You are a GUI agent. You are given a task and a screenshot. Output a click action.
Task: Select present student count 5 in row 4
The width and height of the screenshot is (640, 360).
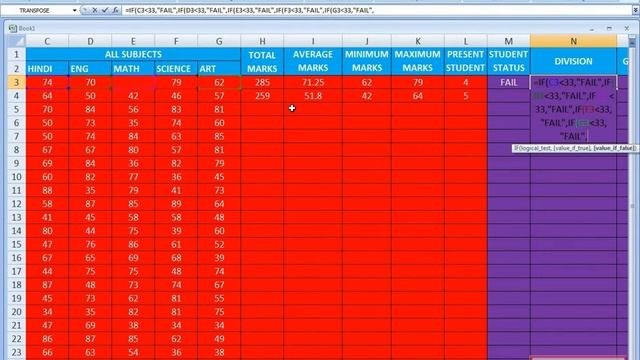pyautogui.click(x=466, y=96)
